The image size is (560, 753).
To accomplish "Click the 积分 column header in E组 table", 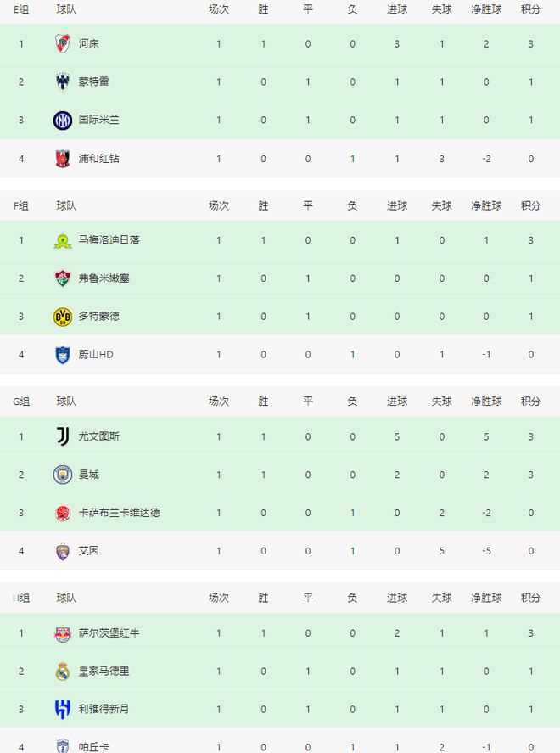I will pyautogui.click(x=531, y=9).
